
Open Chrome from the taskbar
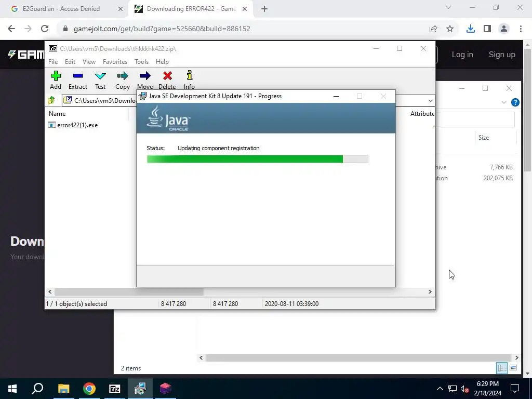click(x=89, y=389)
